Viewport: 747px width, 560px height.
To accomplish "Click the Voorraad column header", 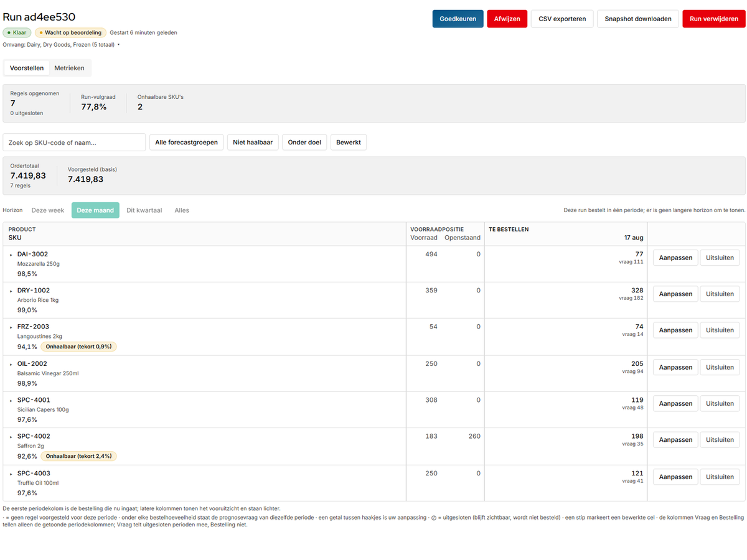I will [424, 238].
